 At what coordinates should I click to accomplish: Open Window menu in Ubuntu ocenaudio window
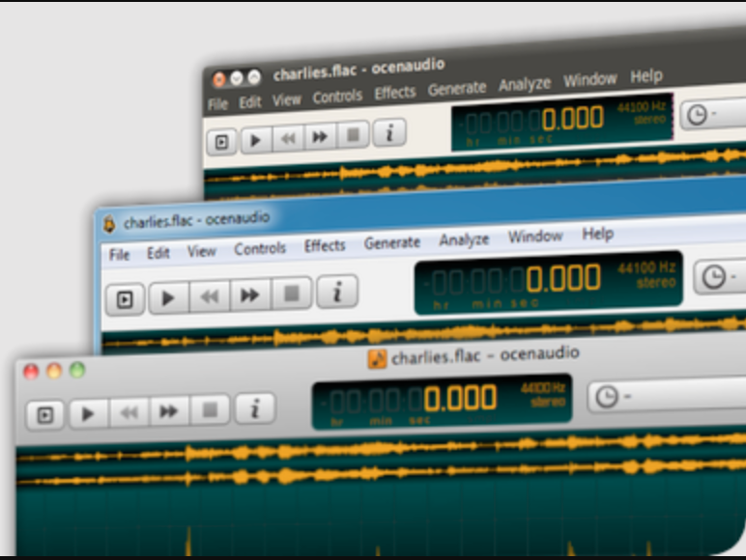pos(590,79)
